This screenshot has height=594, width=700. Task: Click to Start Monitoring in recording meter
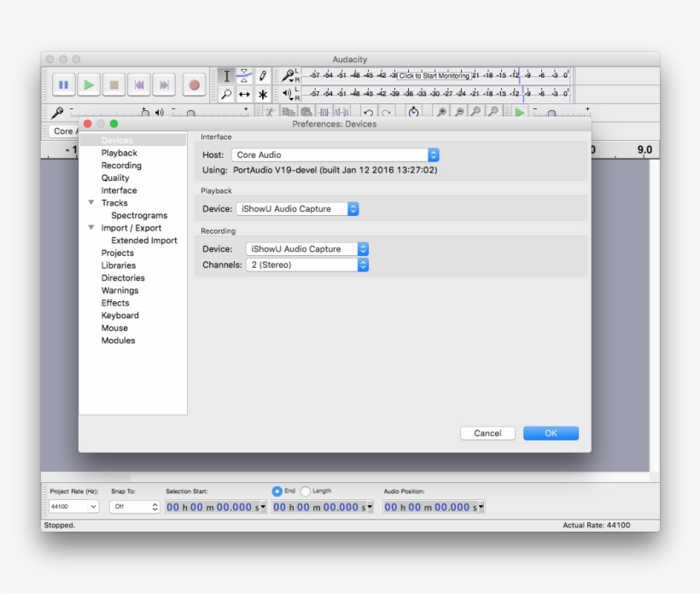[434, 75]
